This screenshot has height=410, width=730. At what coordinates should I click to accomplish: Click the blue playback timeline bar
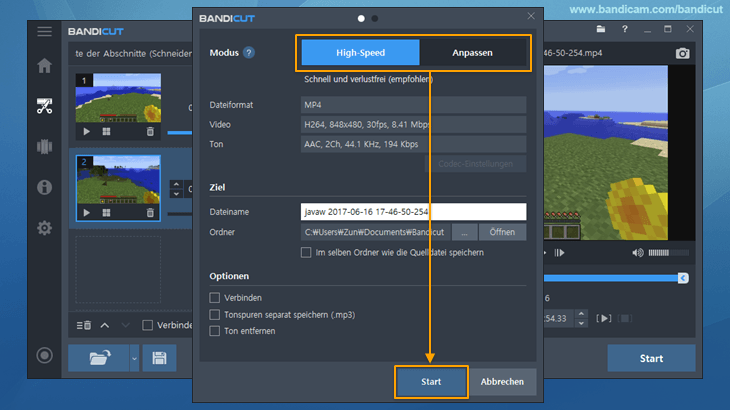611,278
